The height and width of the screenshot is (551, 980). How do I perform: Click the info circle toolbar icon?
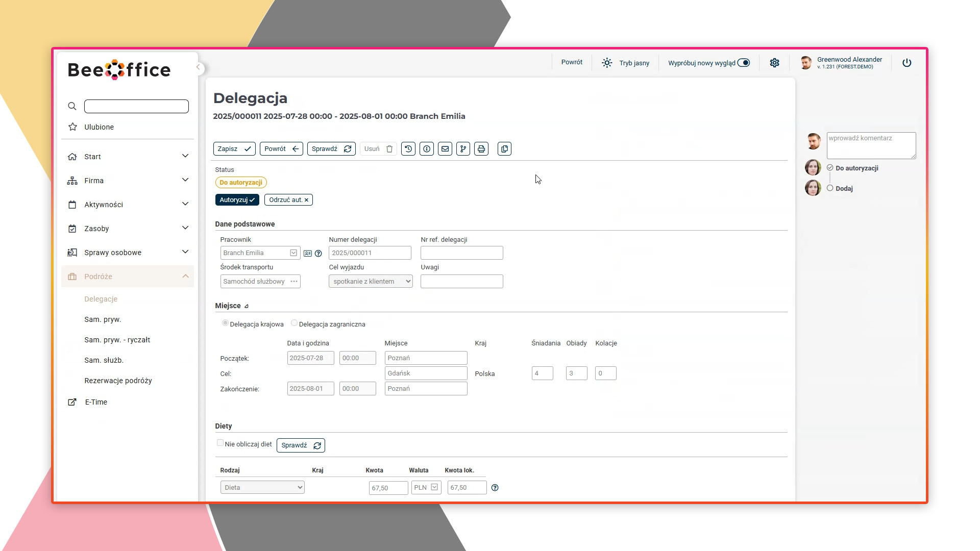point(426,149)
